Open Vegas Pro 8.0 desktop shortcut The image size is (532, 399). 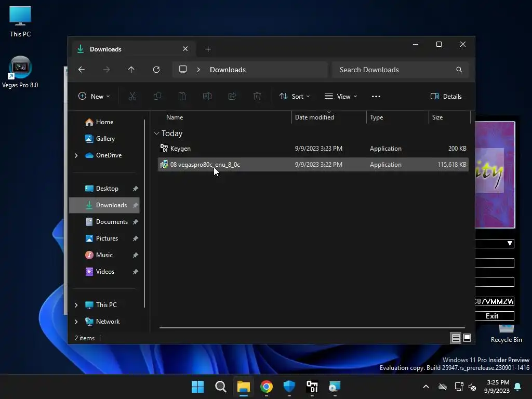pyautogui.click(x=20, y=72)
